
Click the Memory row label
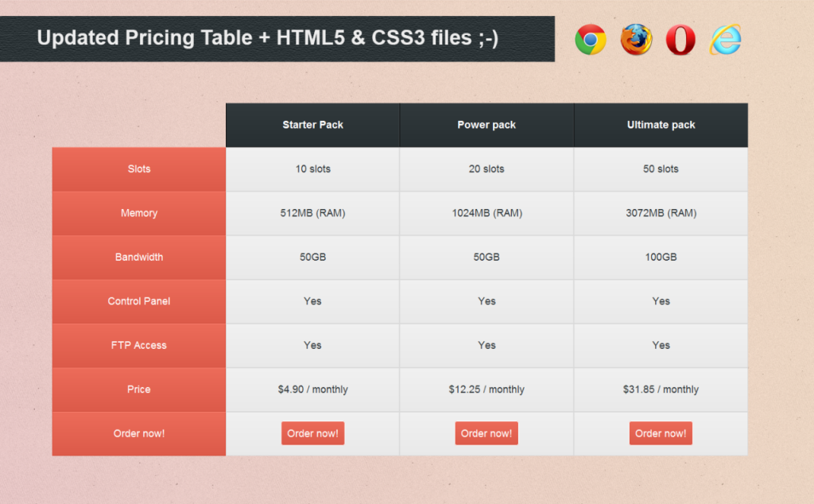click(139, 213)
